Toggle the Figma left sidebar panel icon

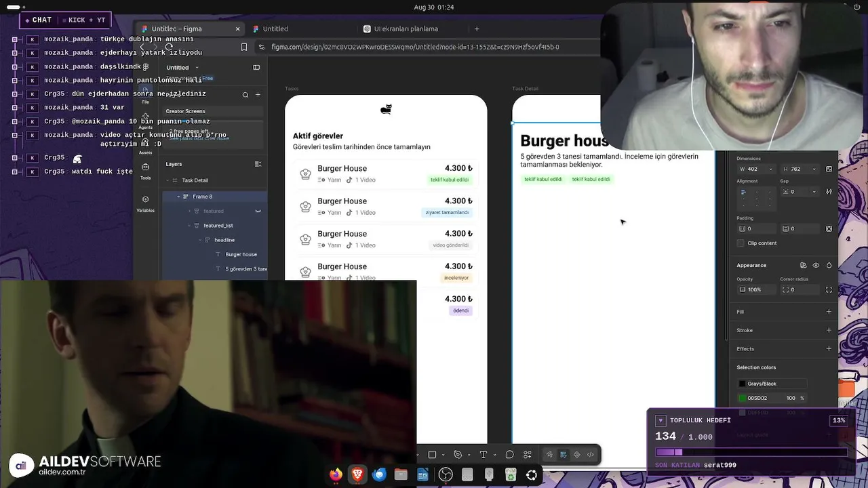tap(256, 67)
